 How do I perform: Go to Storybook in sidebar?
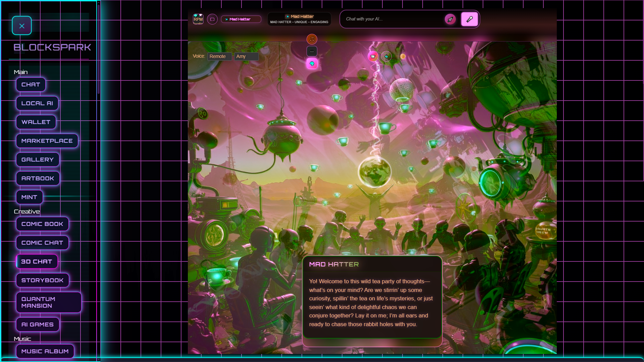[42, 280]
